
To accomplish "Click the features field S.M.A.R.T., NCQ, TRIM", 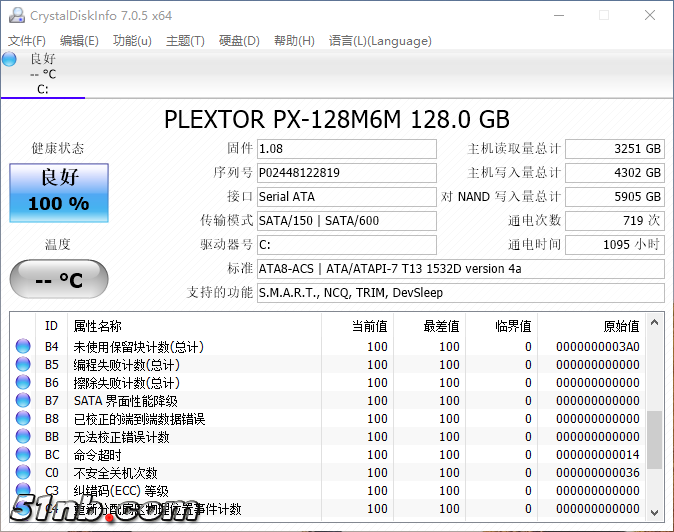I will 461,293.
